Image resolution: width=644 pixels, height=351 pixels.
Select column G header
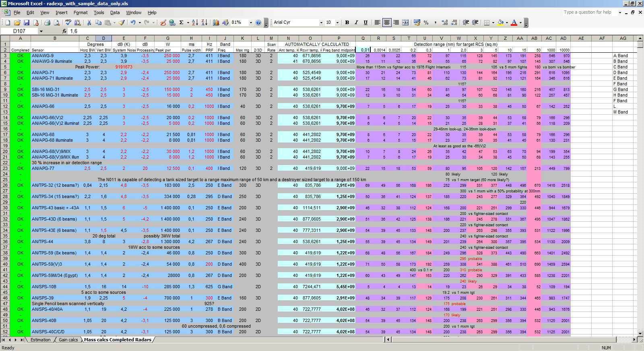pyautogui.click(x=167, y=38)
